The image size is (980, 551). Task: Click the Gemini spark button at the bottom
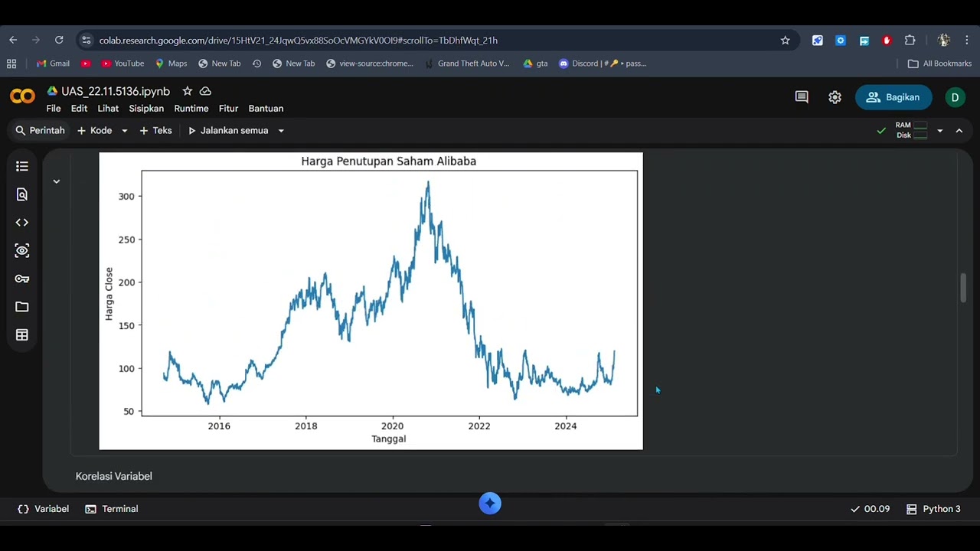[x=490, y=504]
